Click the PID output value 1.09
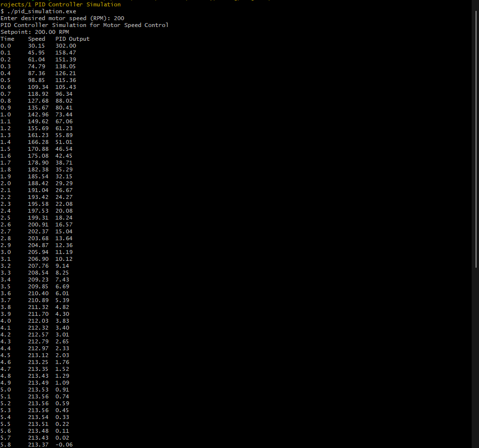 coord(62,383)
